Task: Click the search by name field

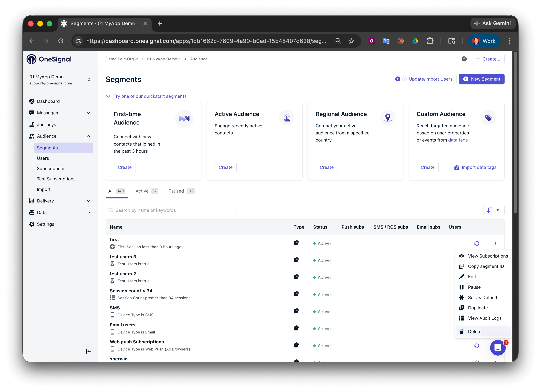Action: coord(171,210)
